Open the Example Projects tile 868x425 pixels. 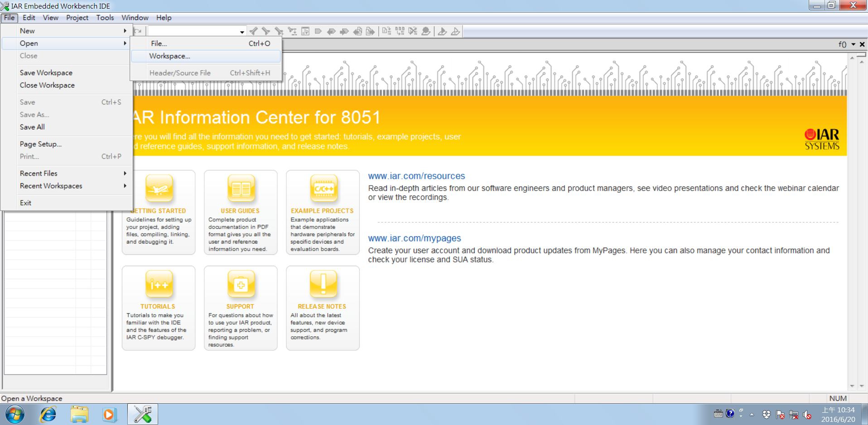(x=323, y=212)
